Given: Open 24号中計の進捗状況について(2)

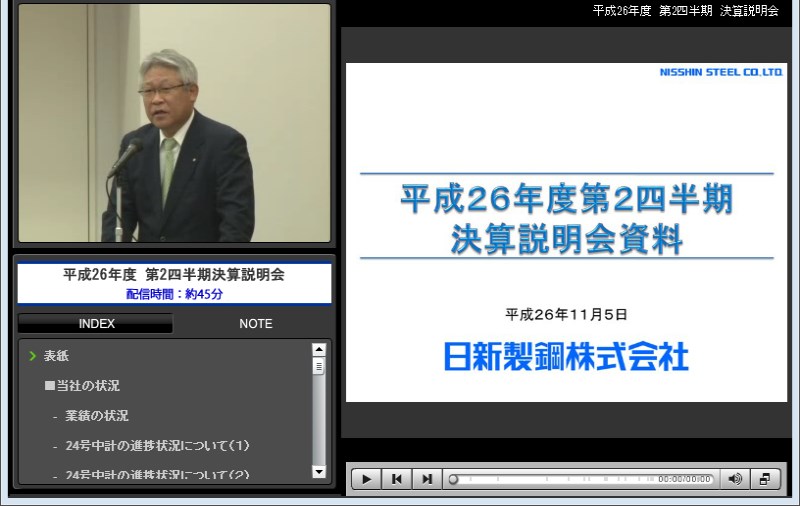Looking at the screenshot, I should click(x=157, y=474).
